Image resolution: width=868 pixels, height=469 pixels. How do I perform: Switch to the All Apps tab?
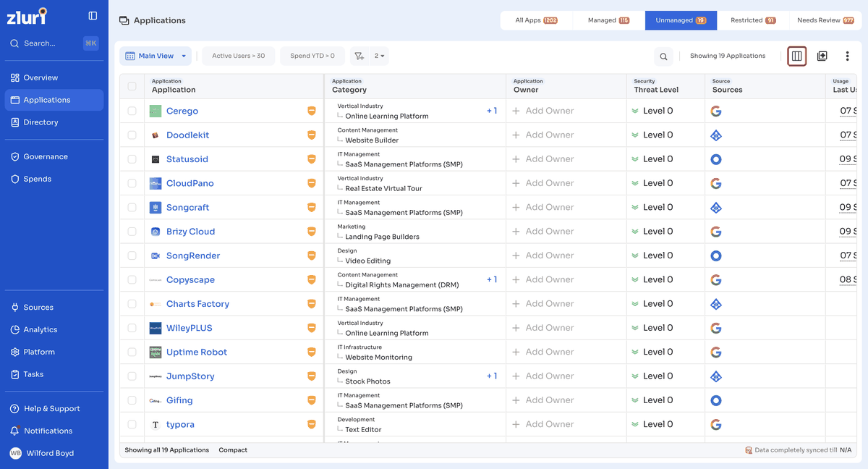(536, 20)
